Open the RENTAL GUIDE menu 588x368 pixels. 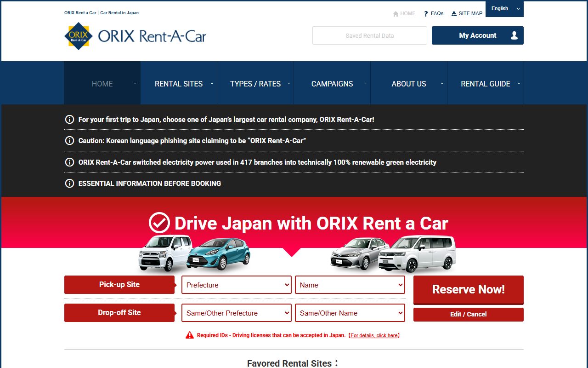pos(486,83)
